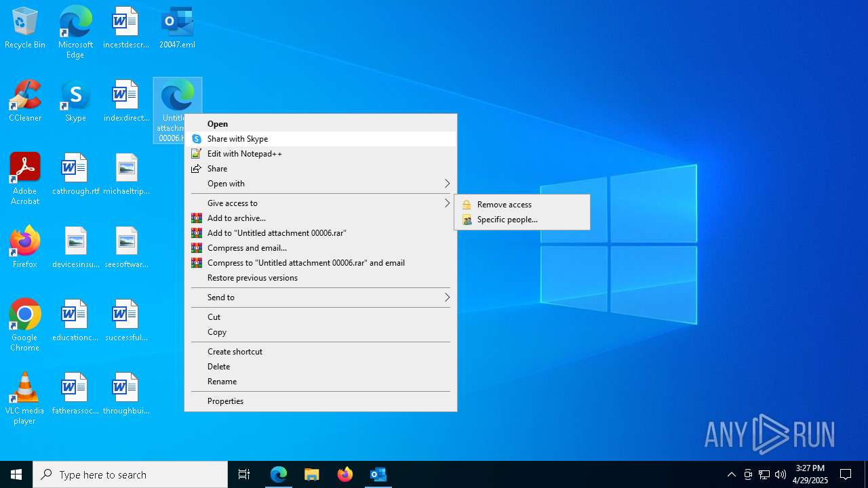The width and height of the screenshot is (868, 488).
Task: Expand the Send to submenu
Action: click(321, 298)
